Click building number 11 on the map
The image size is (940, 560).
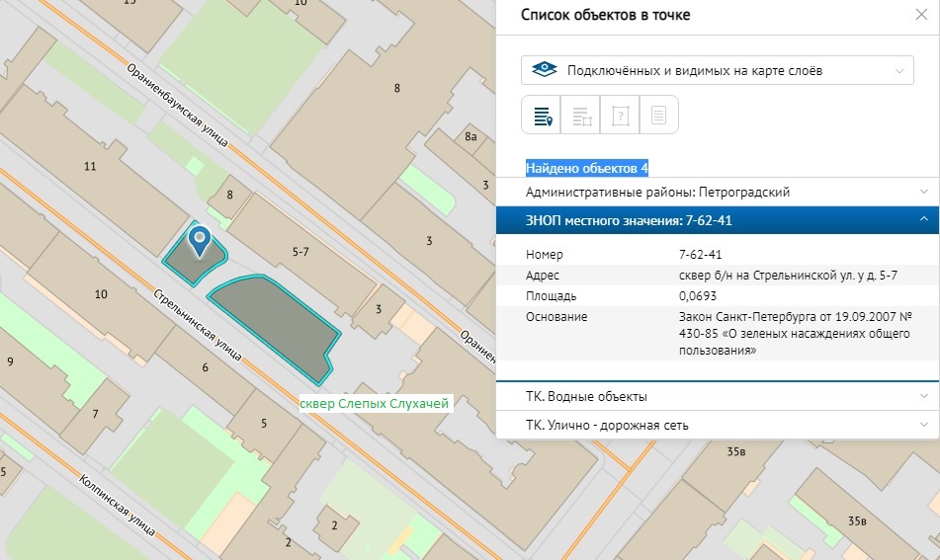[x=90, y=167]
